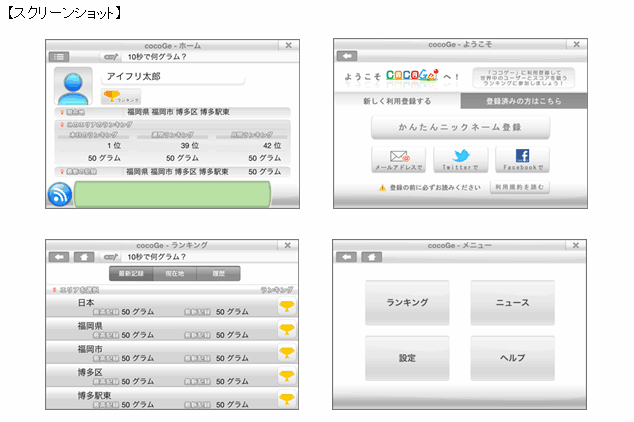Open ニュース from the menu window
634x422 pixels.
pos(512,302)
